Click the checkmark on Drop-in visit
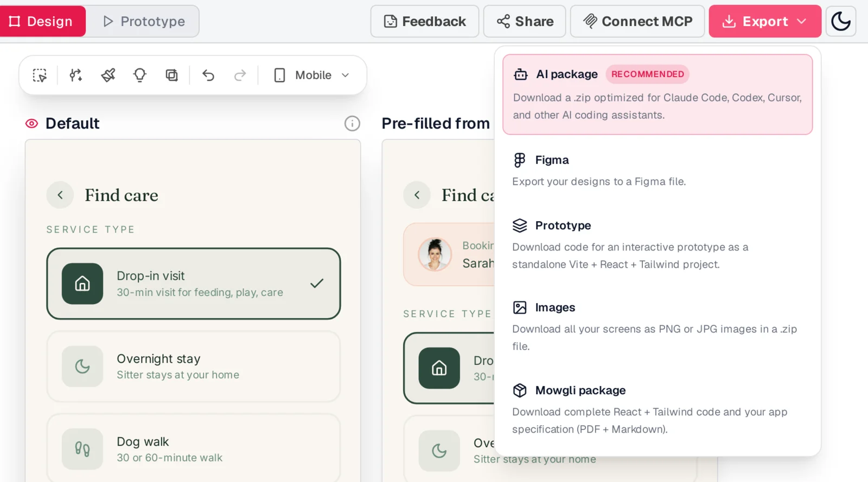 tap(317, 283)
